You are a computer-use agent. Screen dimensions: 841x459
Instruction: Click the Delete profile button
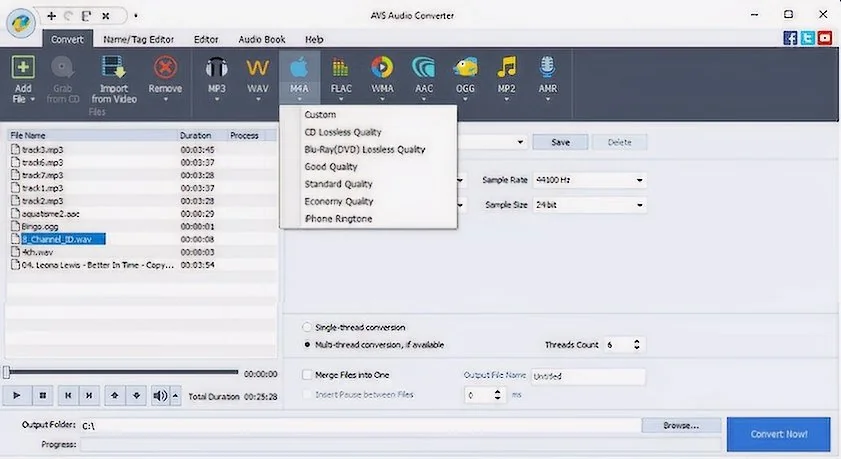click(x=619, y=142)
